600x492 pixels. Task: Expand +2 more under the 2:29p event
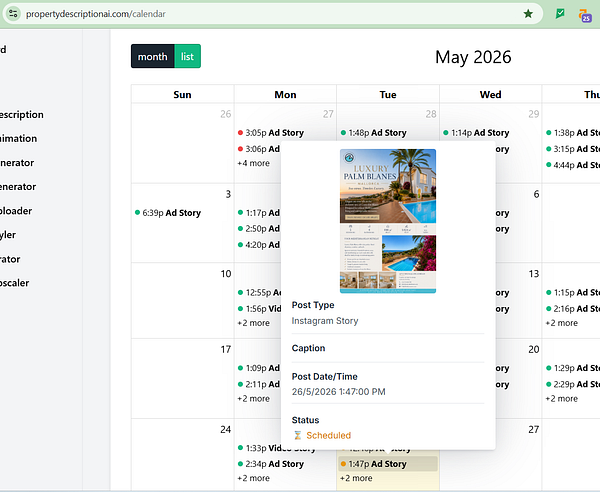tap(561, 399)
